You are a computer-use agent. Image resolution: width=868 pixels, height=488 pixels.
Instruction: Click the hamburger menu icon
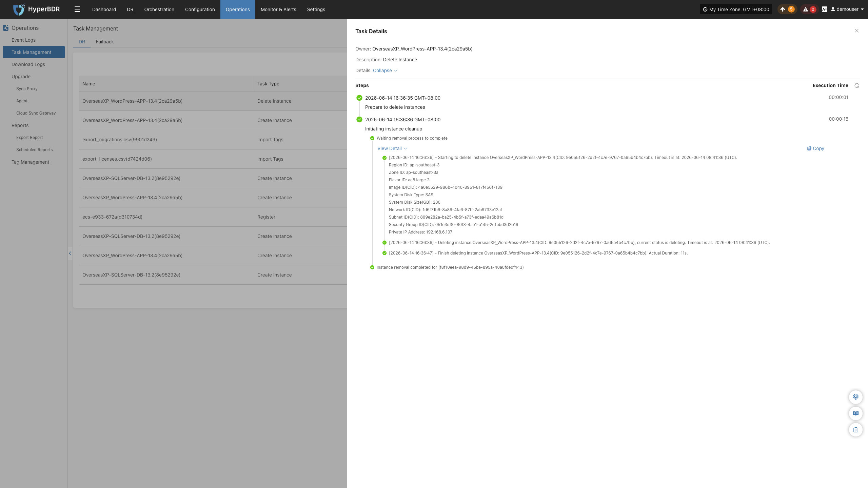tap(77, 9)
